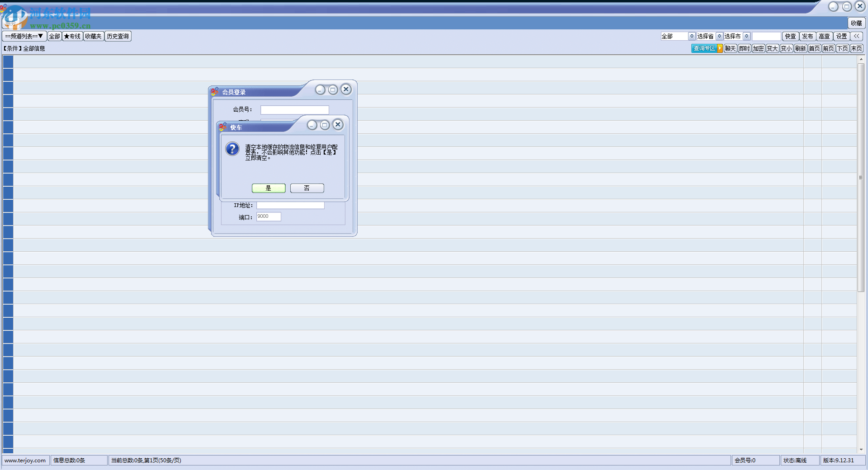Image resolution: width=868 pixels, height=470 pixels.
Task: Click the 版本:9.12.31 version text
Action: click(839, 461)
